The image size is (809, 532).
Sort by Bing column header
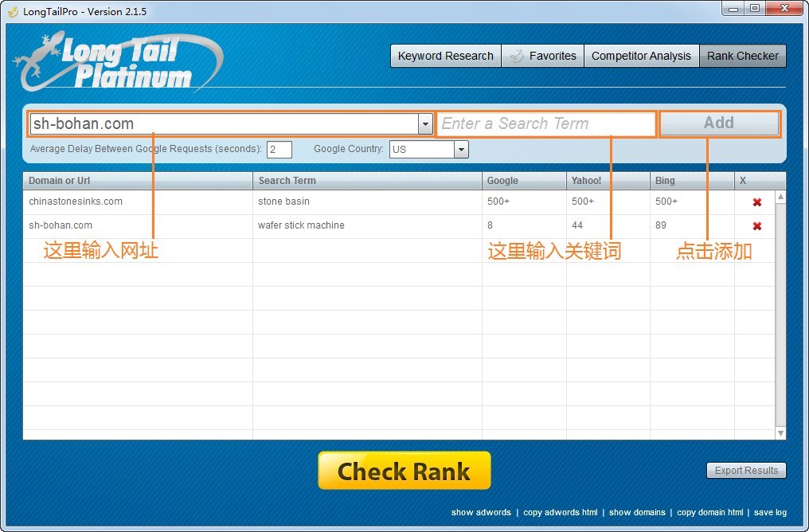(x=693, y=181)
